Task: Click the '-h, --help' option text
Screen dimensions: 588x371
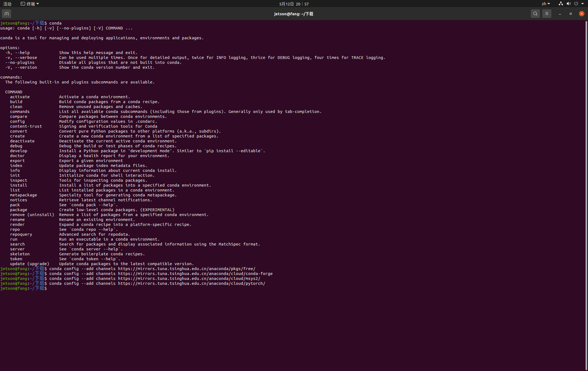Action: (x=17, y=53)
